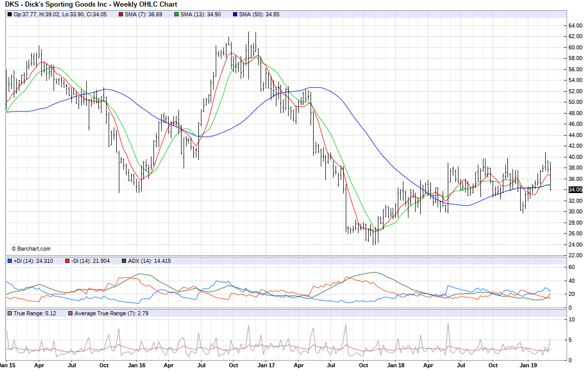Screen dimensions: 588x381
Task: Select the "Jan 17" date axis label
Action: (266, 366)
